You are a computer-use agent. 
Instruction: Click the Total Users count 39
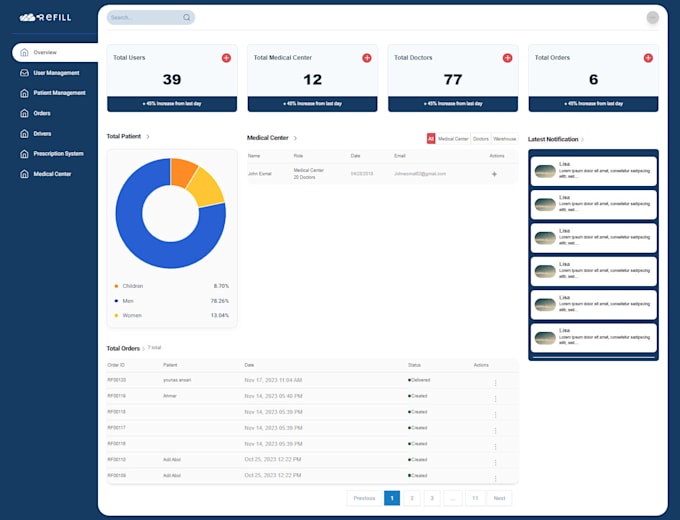click(172, 79)
